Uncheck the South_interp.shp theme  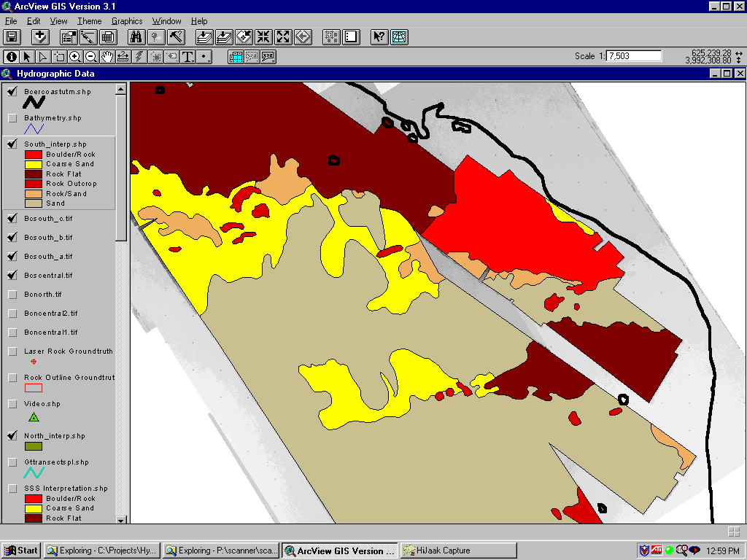[12, 144]
